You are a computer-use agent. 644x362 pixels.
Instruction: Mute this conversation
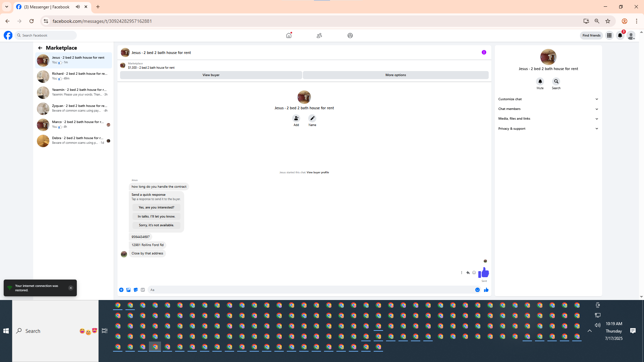pos(540,81)
